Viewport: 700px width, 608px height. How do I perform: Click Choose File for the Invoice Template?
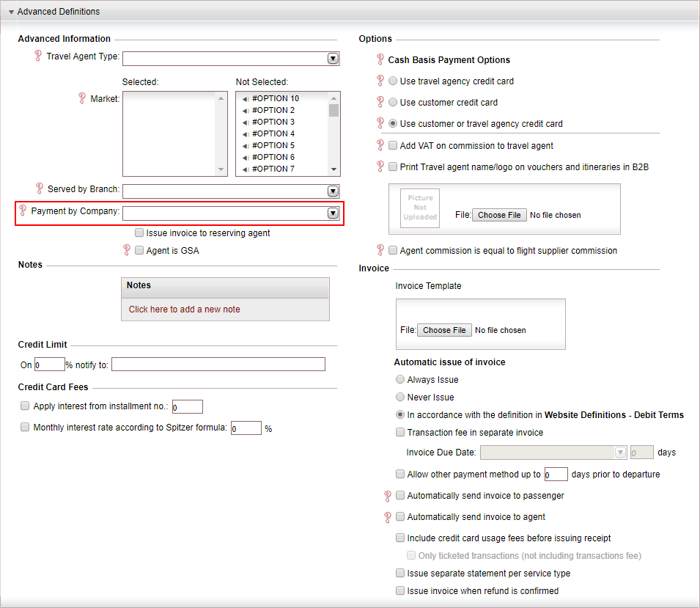(x=444, y=330)
